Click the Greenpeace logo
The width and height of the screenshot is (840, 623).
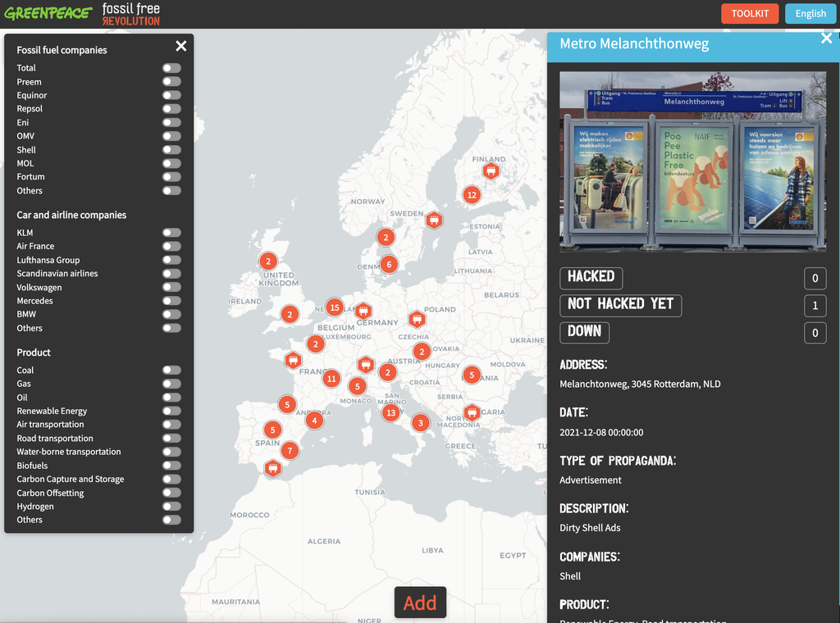48,13
